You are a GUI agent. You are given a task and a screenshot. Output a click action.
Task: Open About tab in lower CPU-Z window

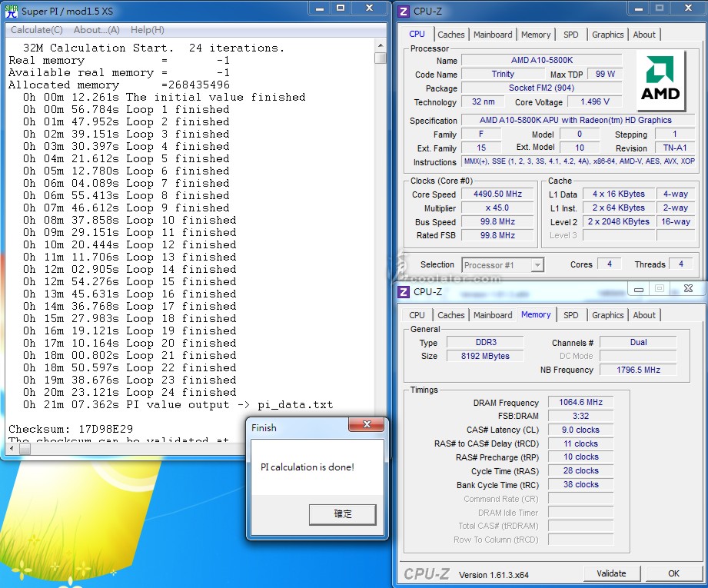click(644, 315)
